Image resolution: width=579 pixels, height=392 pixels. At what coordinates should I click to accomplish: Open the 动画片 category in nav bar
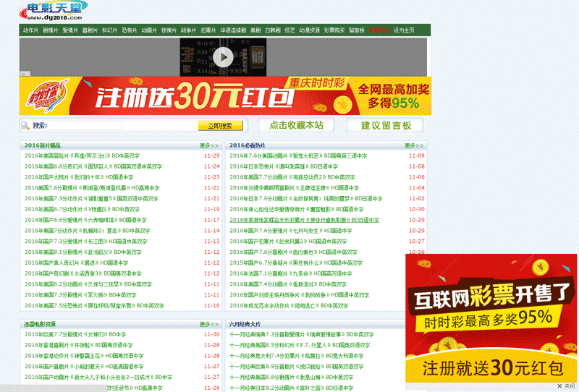pyautogui.click(x=149, y=30)
